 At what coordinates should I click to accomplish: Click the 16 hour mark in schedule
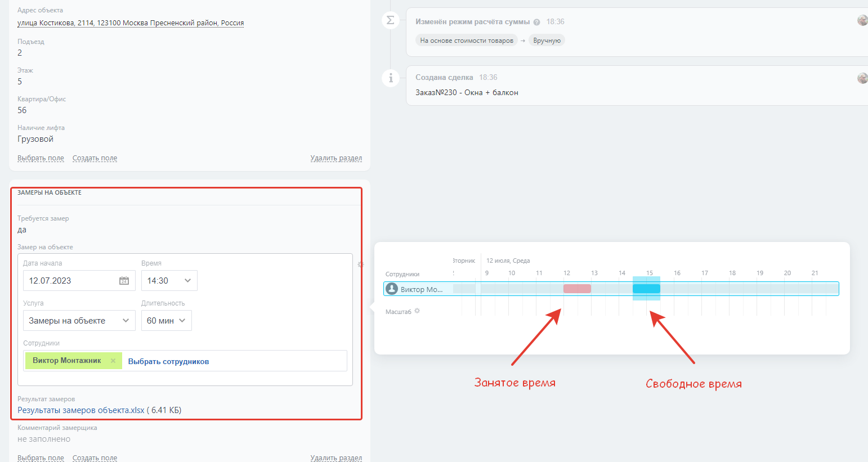click(677, 273)
